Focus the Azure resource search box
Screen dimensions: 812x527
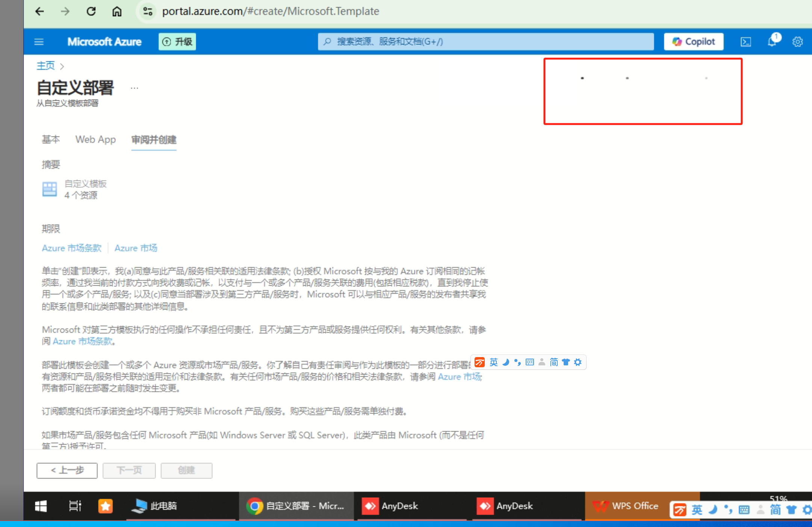485,42
